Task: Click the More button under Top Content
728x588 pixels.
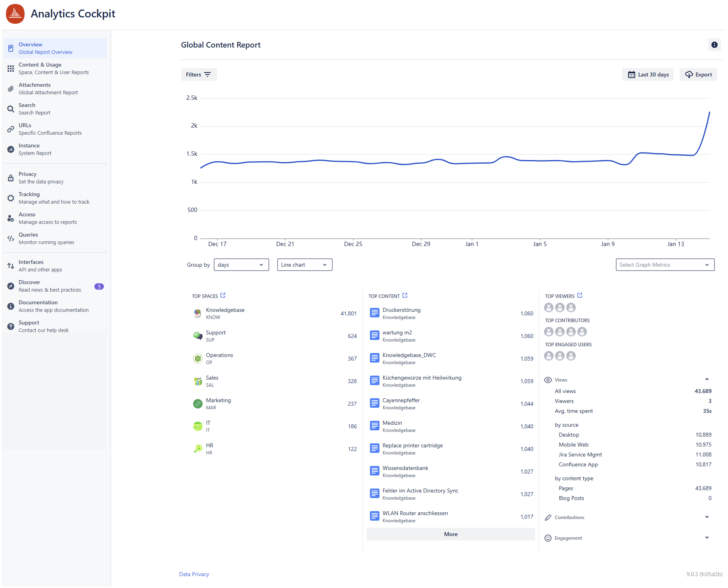Action: coord(450,534)
